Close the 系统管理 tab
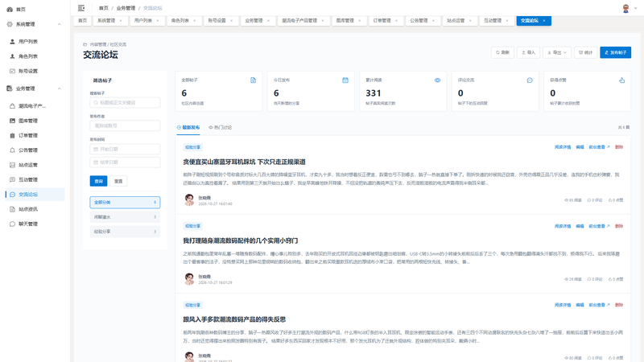644x362 pixels. pos(121,21)
